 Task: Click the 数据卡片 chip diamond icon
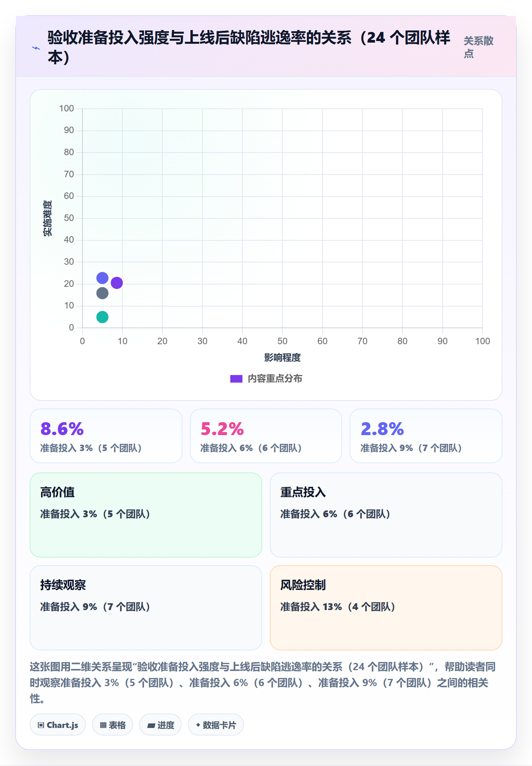(x=198, y=725)
